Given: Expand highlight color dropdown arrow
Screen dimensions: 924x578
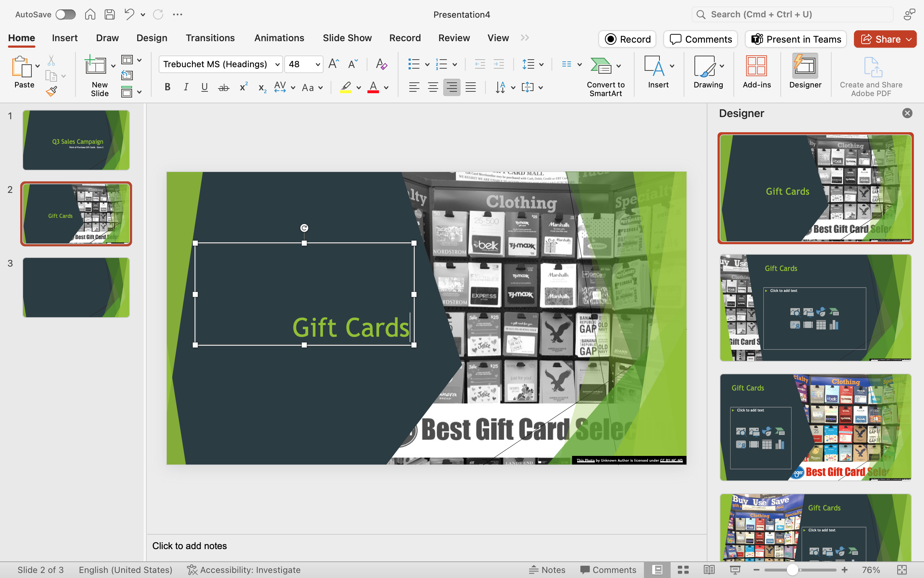Looking at the screenshot, I should coord(358,88).
